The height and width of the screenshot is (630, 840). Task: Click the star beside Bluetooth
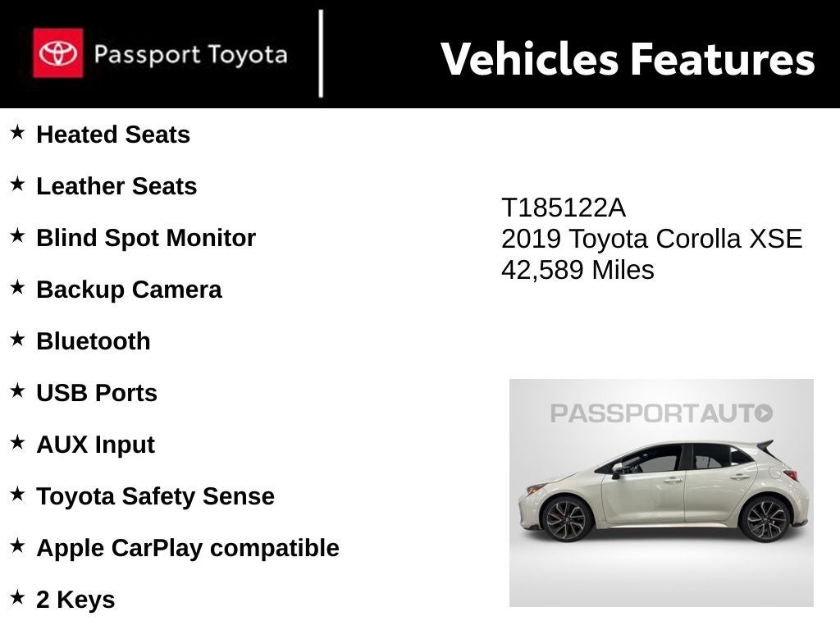[17, 339]
